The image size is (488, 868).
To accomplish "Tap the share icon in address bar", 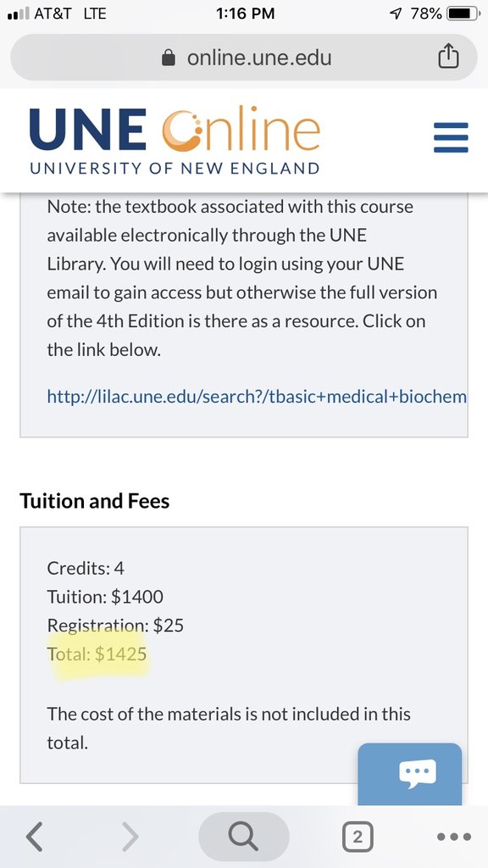I will pos(448,57).
